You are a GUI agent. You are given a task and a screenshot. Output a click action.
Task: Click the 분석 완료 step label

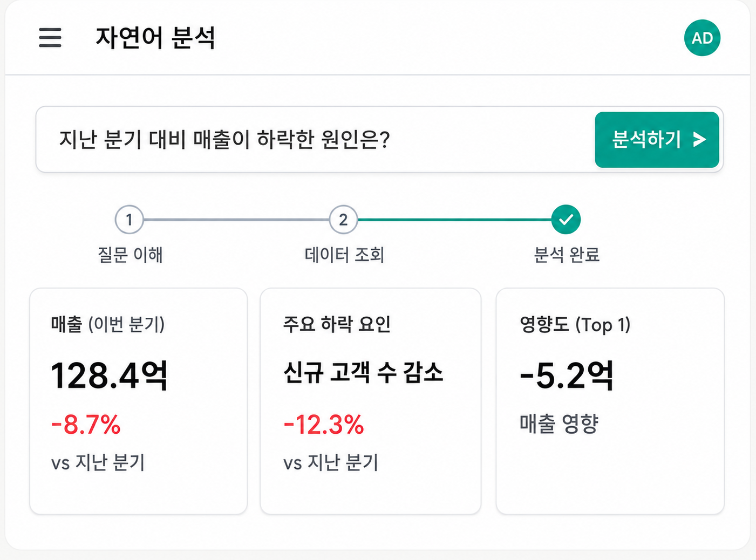pos(567,255)
